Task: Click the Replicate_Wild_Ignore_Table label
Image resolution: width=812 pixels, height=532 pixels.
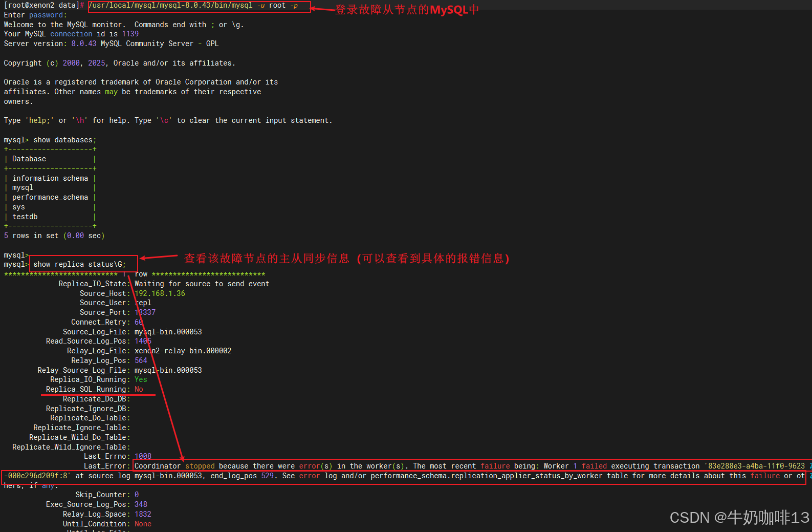Action: tap(71, 447)
